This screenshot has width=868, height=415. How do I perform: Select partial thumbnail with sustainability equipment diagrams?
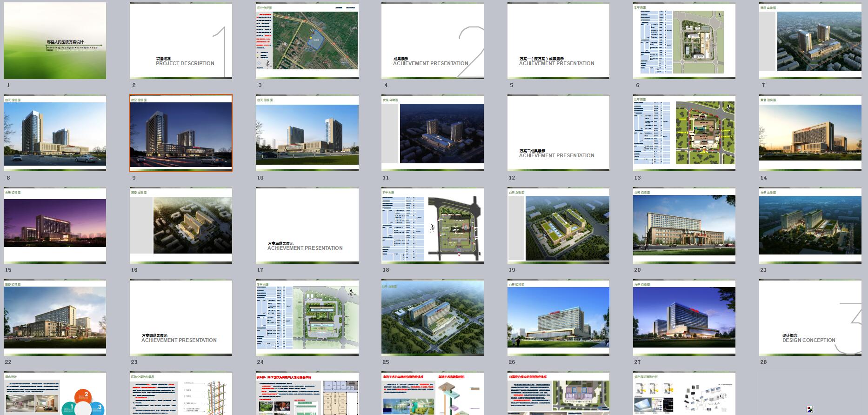point(684,394)
